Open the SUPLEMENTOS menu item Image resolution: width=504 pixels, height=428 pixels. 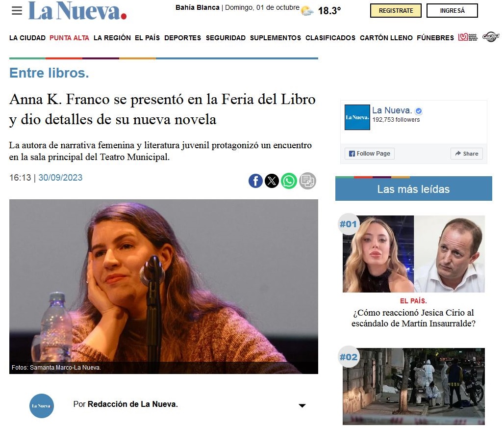(276, 38)
